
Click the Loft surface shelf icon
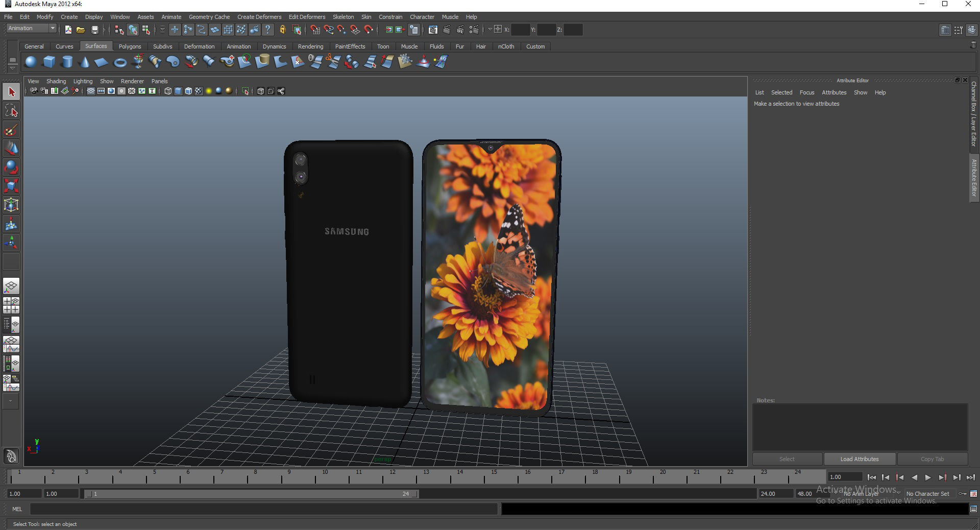[x=156, y=62]
